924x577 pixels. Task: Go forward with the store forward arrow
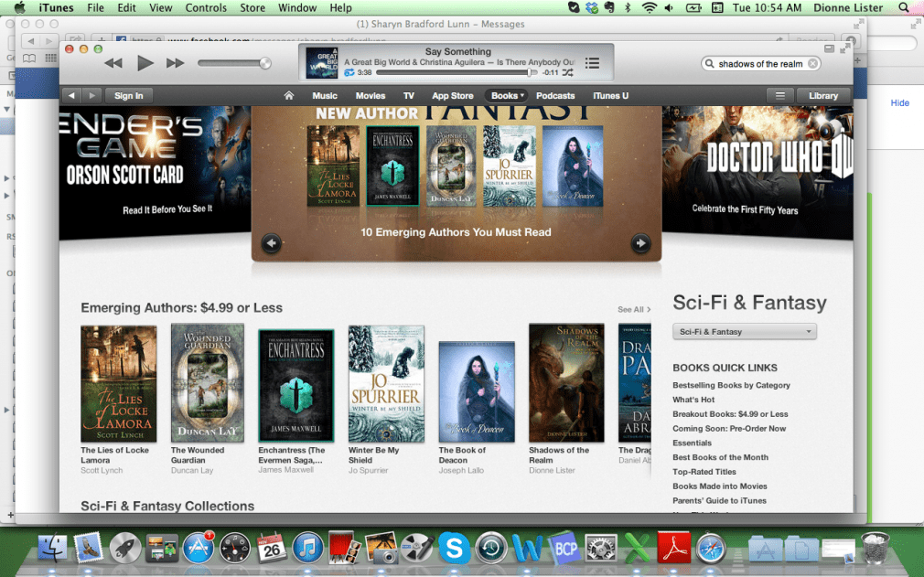(91, 95)
